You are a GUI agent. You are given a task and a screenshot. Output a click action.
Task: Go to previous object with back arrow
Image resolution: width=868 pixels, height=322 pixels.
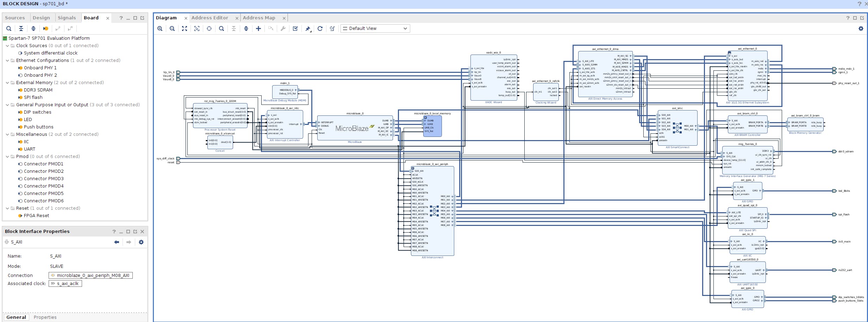tap(117, 242)
